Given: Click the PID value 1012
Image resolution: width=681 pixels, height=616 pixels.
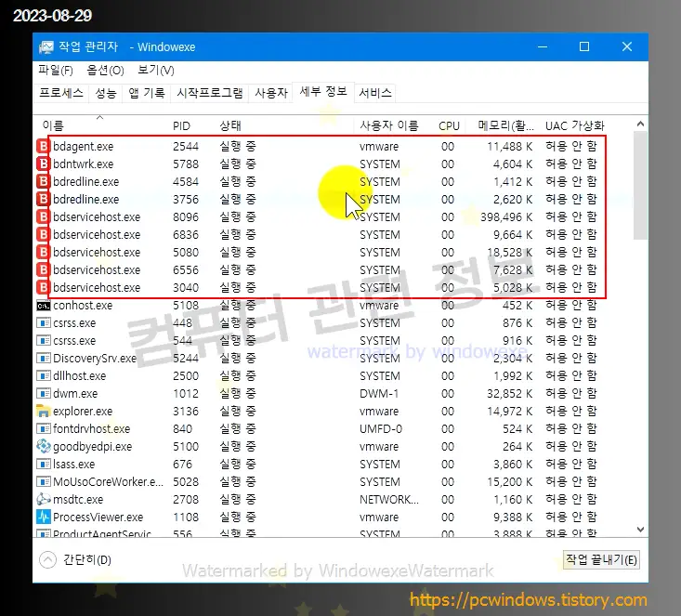Looking at the screenshot, I should coord(186,394).
